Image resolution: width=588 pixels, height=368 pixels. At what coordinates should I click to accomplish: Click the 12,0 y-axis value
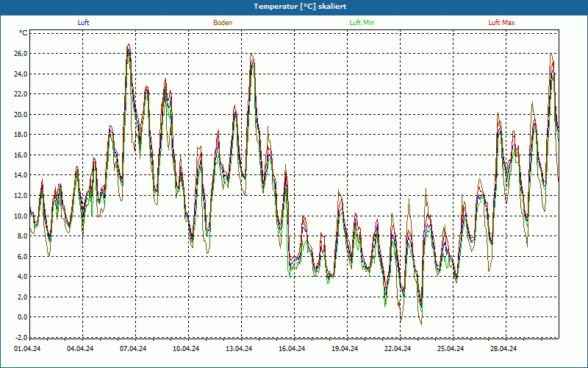(21, 196)
